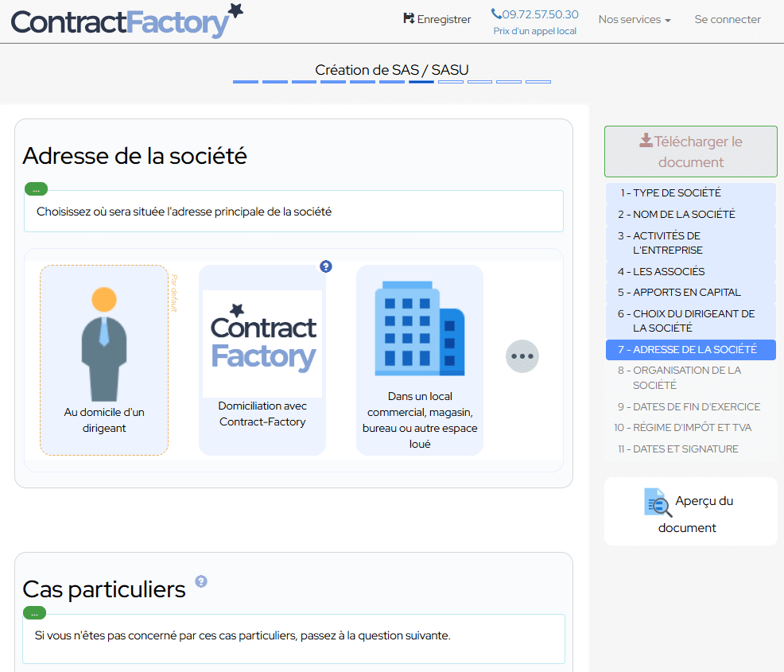
Task: Click the ContractFactory logo in header
Action: point(127,21)
